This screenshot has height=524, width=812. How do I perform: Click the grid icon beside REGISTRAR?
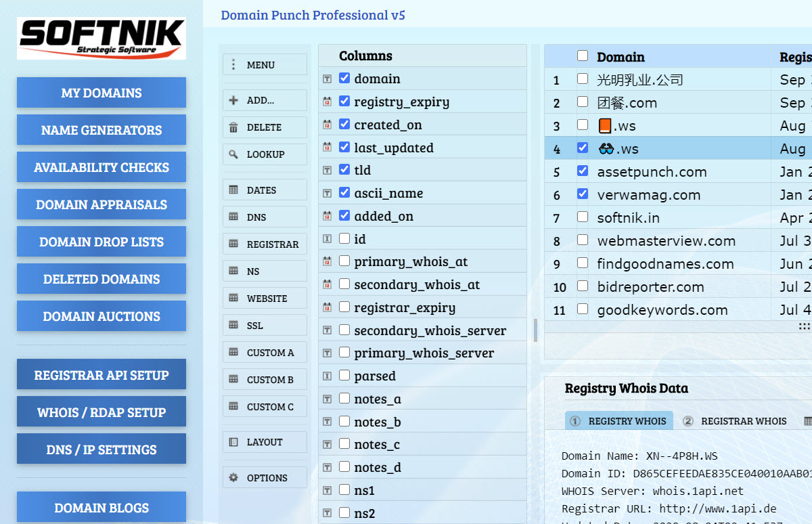point(233,244)
